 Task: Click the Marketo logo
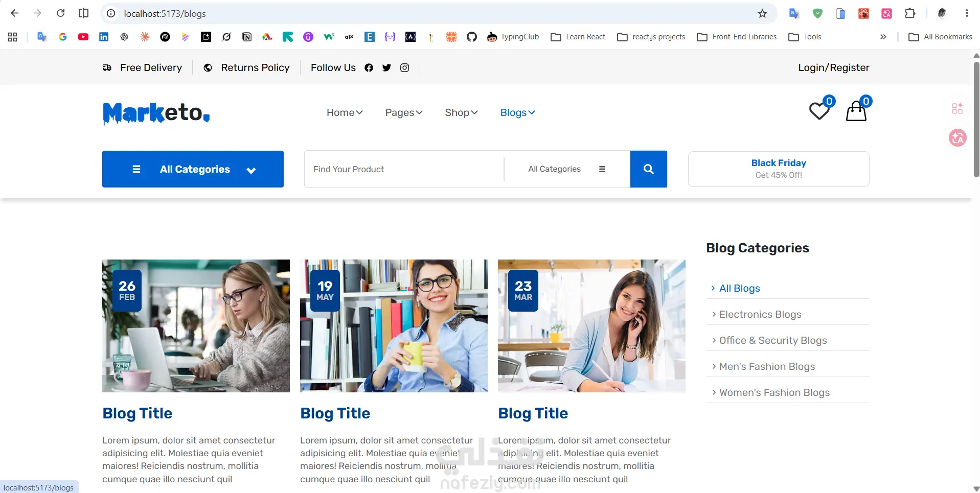click(156, 113)
